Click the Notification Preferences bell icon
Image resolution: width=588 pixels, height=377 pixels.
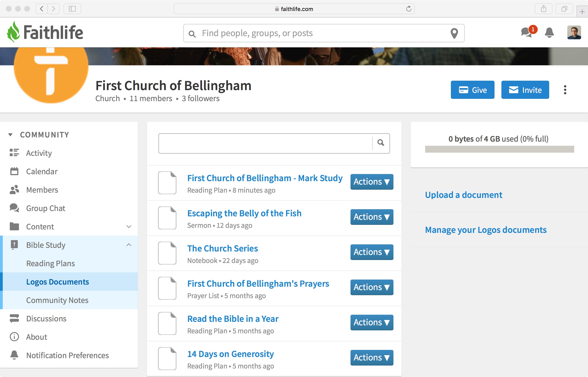14,355
